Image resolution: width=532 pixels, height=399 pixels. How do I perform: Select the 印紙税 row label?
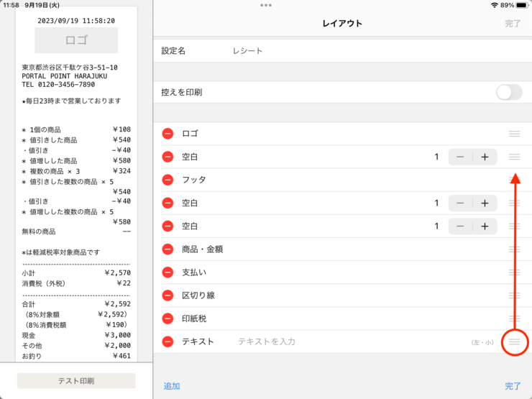tap(193, 318)
